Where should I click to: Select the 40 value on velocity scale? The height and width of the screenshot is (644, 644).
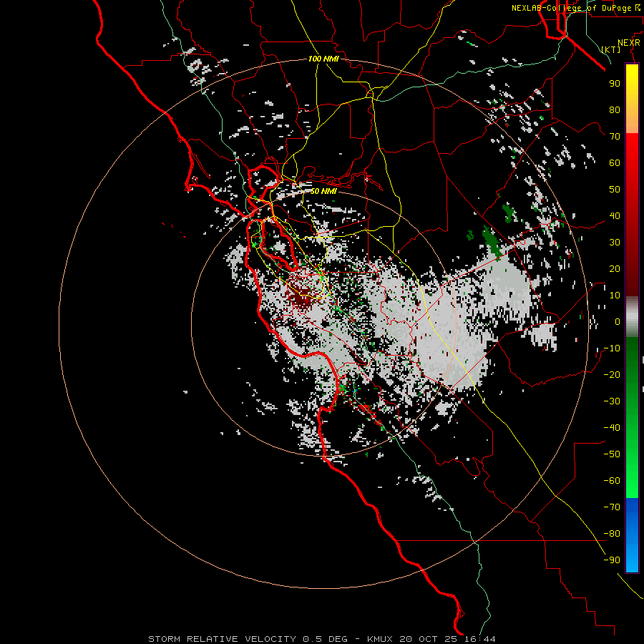pyautogui.click(x=615, y=215)
